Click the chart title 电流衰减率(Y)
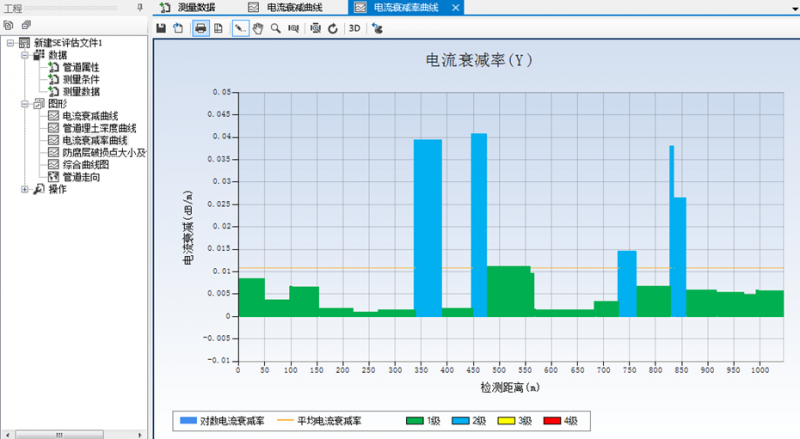This screenshot has width=800, height=439. pyautogui.click(x=479, y=60)
